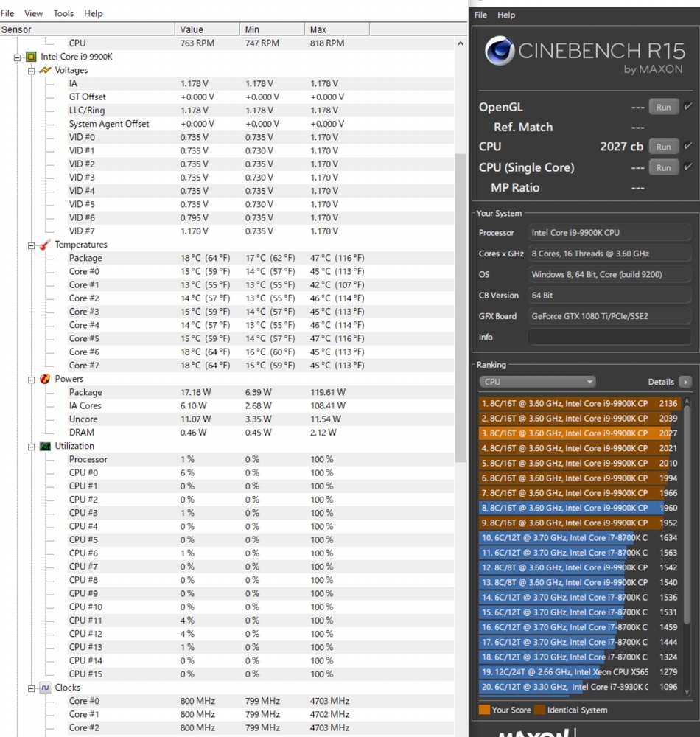Click the Identical System legend swatch
Screen dimensions: 700x737
pos(539,710)
